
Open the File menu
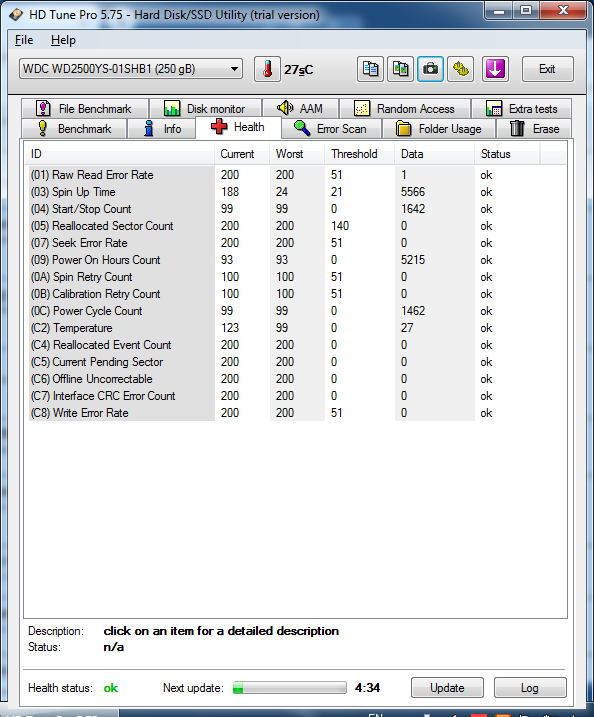tap(24, 40)
